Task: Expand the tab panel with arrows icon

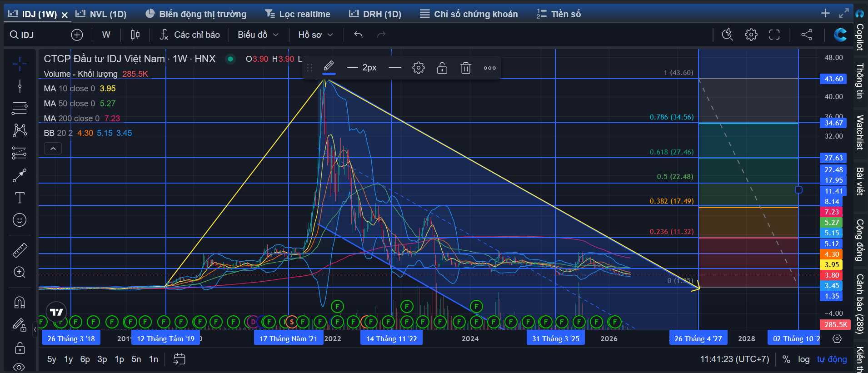Action: (844, 14)
